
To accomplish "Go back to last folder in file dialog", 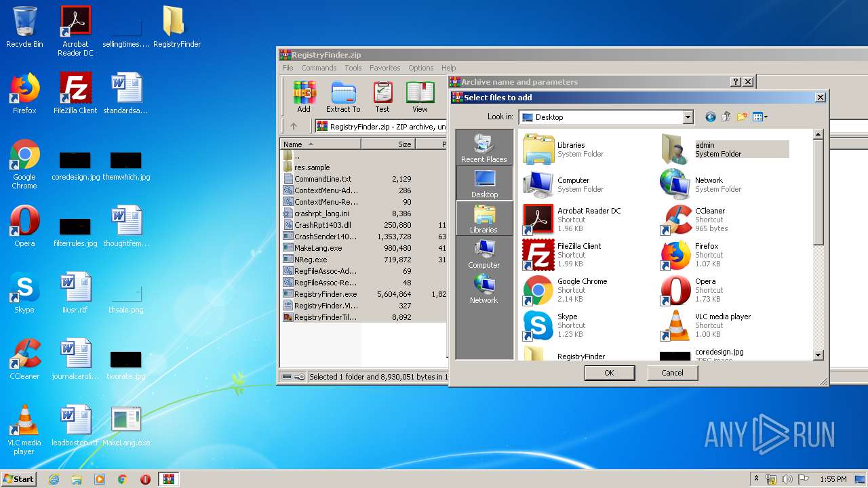I will [710, 117].
